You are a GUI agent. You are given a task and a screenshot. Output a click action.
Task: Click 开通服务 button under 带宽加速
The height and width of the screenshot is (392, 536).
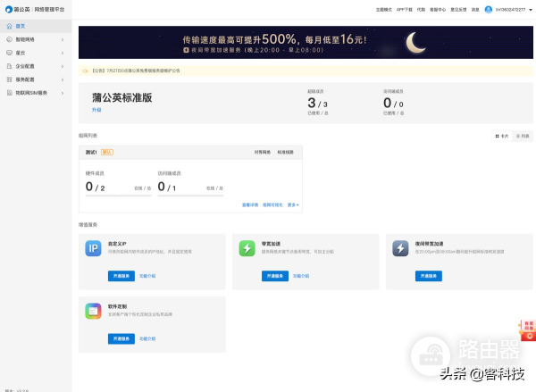275,276
